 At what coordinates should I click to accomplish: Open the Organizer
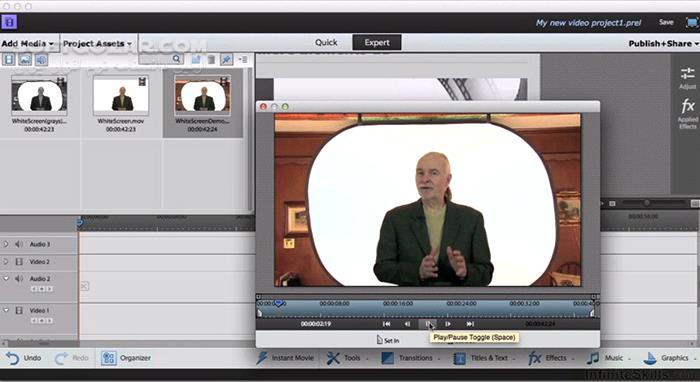coord(126,358)
